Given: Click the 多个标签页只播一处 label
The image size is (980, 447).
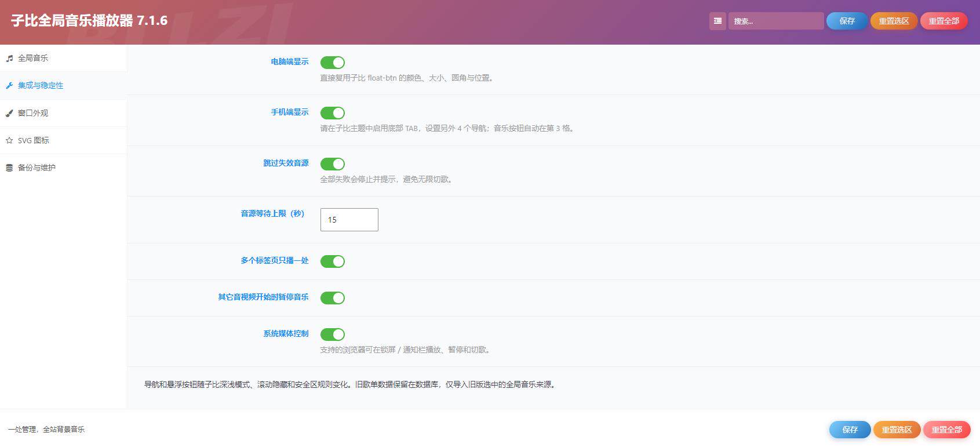Looking at the screenshot, I should coord(275,260).
